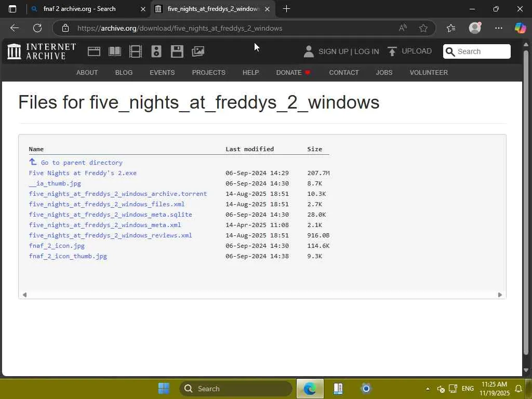Switch to fnaf 2 archive.org Search tab
The width and height of the screenshot is (532, 399).
click(x=88, y=9)
